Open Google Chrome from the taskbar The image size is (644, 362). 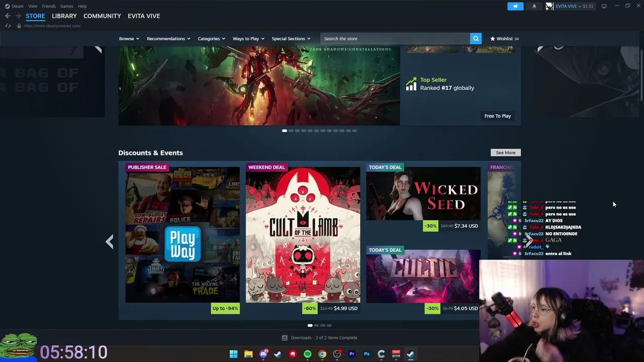322,354
